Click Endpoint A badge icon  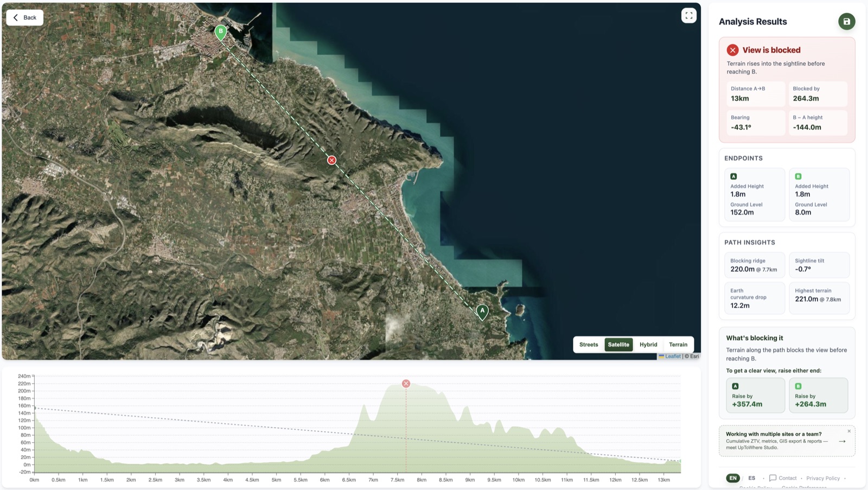(733, 176)
